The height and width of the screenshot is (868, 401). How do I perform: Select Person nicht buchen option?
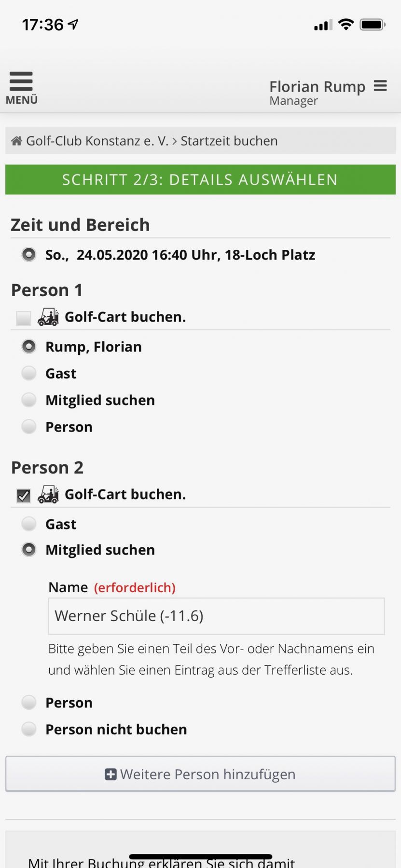(x=29, y=729)
